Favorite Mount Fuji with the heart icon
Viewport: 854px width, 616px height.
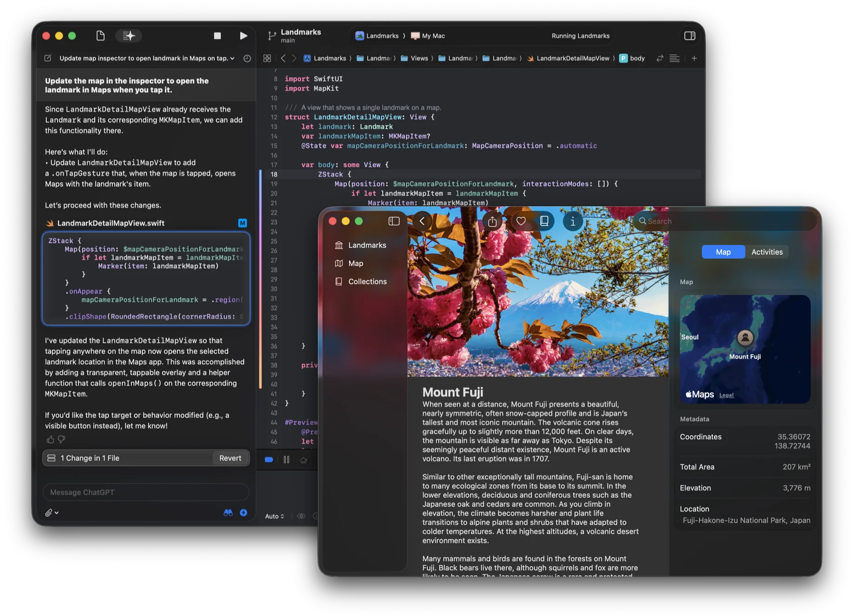click(521, 221)
